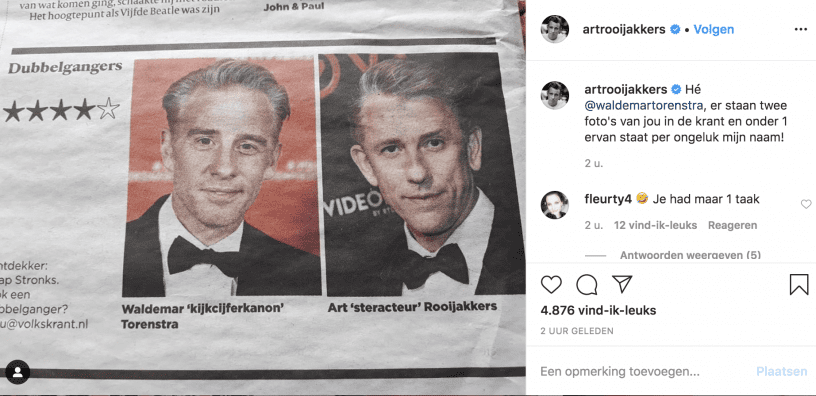816x396 pixels.
Task: Open artrooijakkers profile picture in header
Action: point(554,29)
